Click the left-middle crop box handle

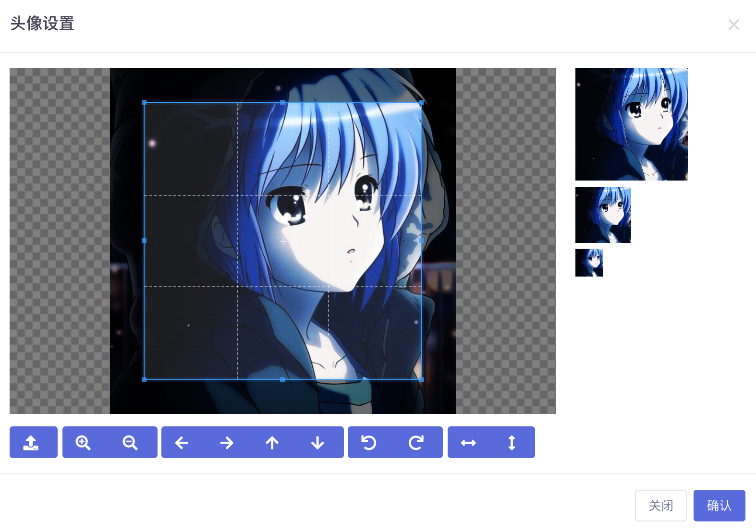click(x=144, y=241)
